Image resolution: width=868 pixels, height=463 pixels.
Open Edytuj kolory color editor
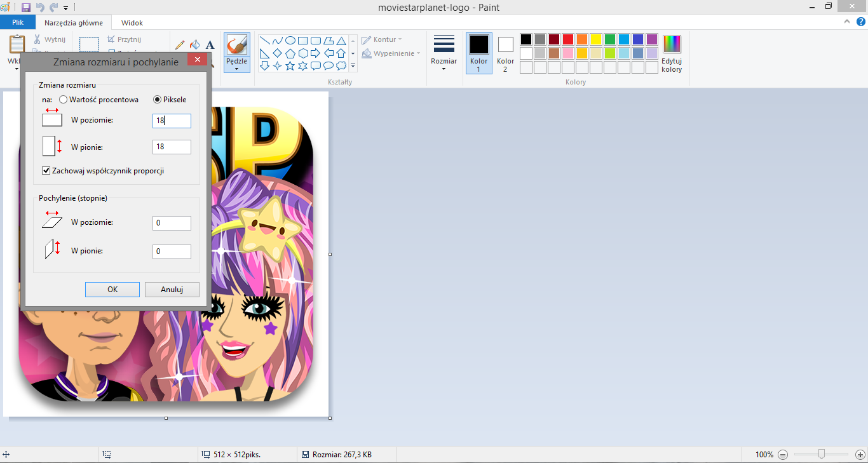click(672, 54)
